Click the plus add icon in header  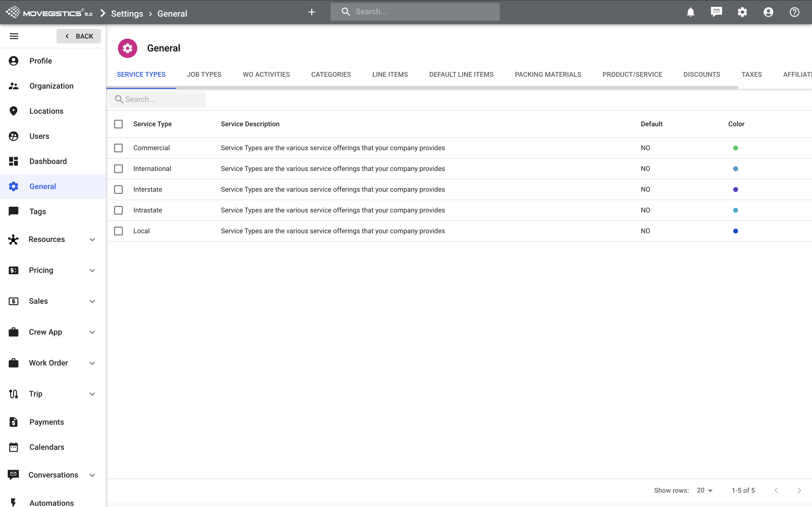[311, 12]
